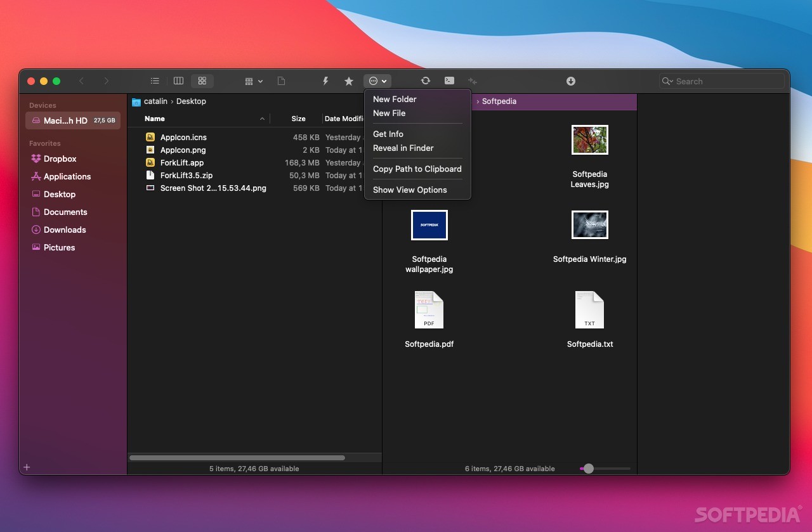
Task: Open Terminal from the toolbar icon
Action: [x=449, y=81]
